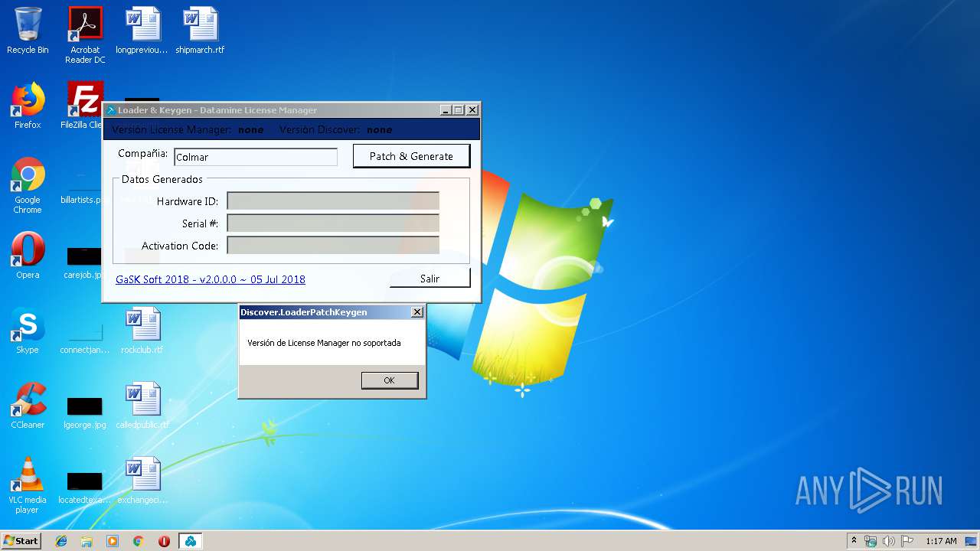The width and height of the screenshot is (980, 551).
Task: Click the Patch & Generate button
Action: coord(411,156)
